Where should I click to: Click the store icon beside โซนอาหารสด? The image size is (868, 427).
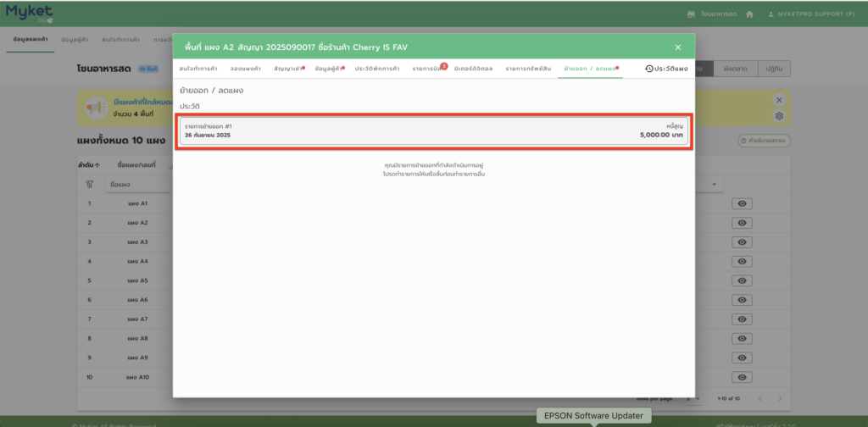pyautogui.click(x=691, y=14)
